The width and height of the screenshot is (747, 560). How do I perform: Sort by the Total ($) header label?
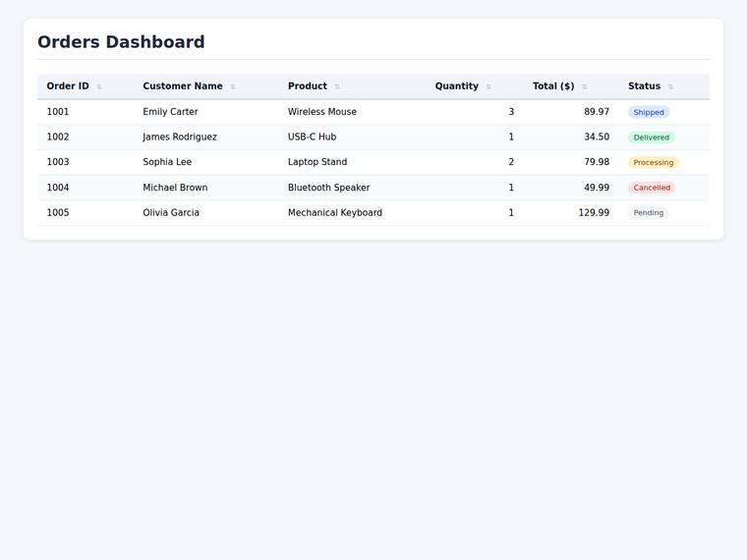tap(553, 86)
